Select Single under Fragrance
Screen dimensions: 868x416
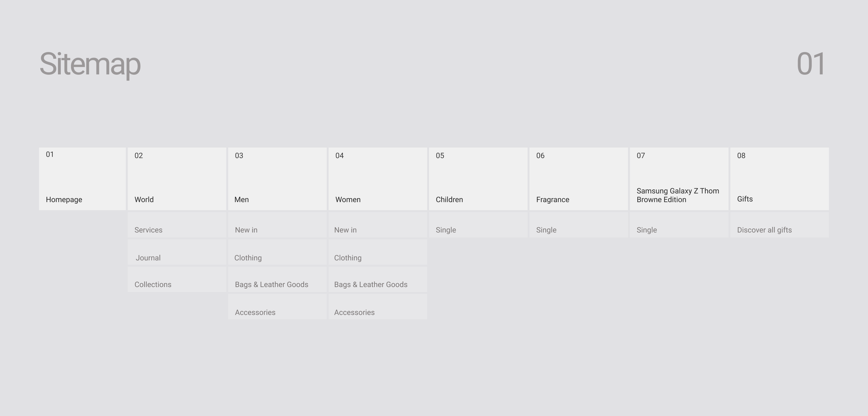click(x=578, y=225)
